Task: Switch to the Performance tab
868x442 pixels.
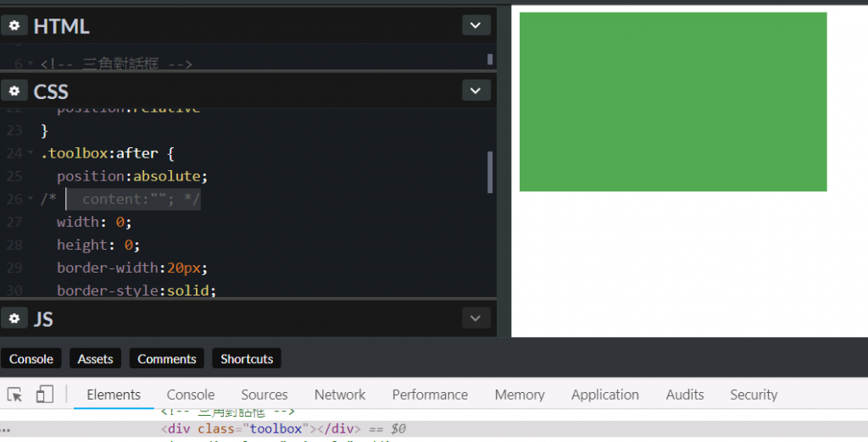Action: tap(430, 395)
